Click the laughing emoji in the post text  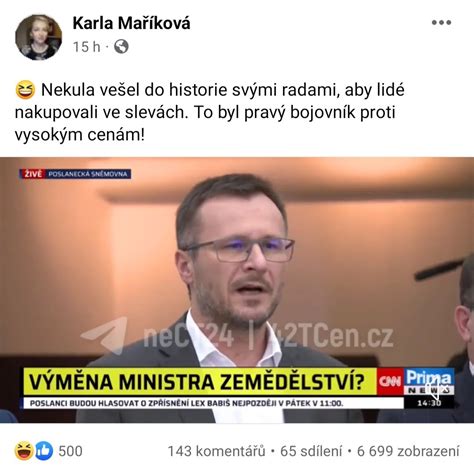[x=25, y=90]
